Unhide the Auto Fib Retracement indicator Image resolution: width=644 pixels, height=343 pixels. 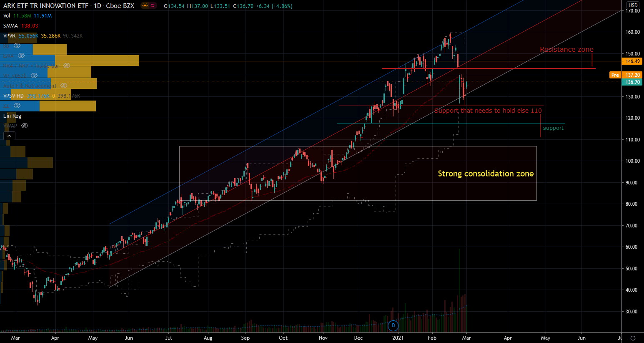click(63, 86)
